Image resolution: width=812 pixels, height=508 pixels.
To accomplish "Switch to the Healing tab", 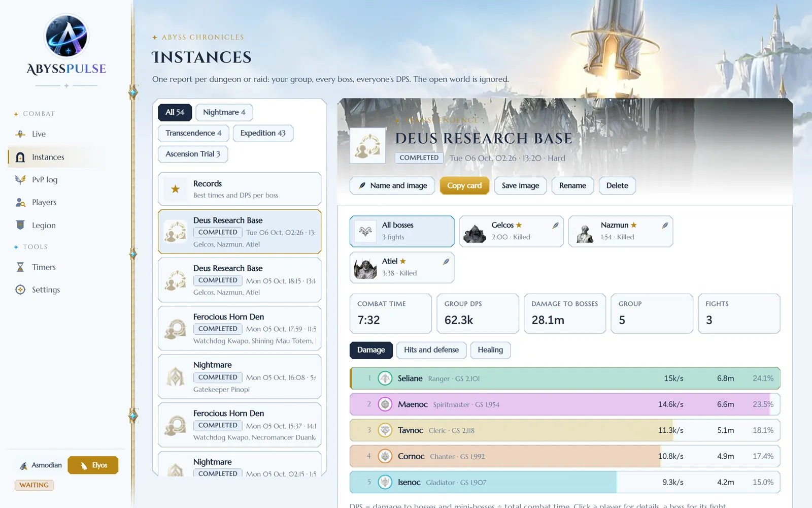I will [490, 350].
